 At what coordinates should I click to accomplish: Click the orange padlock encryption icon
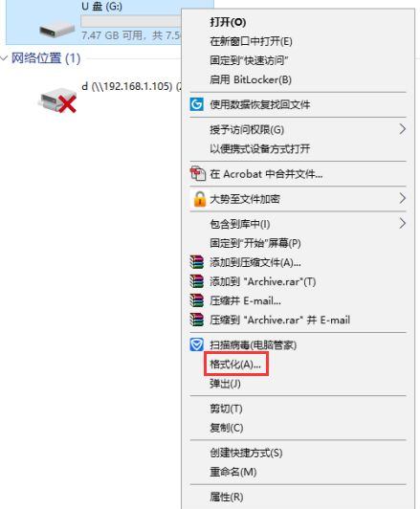pos(199,199)
